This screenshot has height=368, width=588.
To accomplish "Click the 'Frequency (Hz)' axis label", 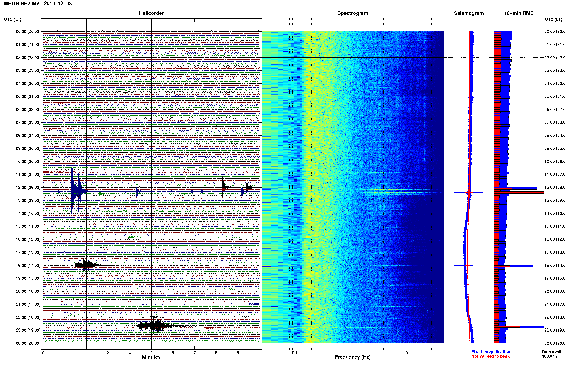I will pyautogui.click(x=353, y=357).
